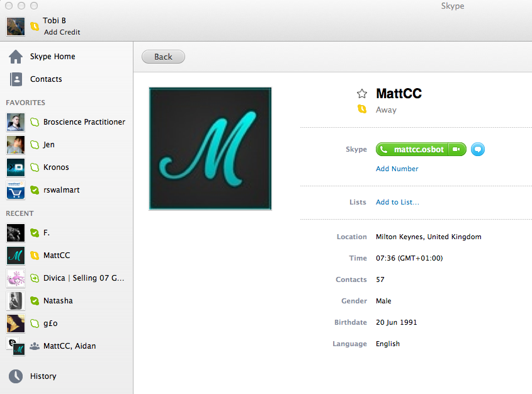Open Skype Home house icon

click(x=16, y=57)
